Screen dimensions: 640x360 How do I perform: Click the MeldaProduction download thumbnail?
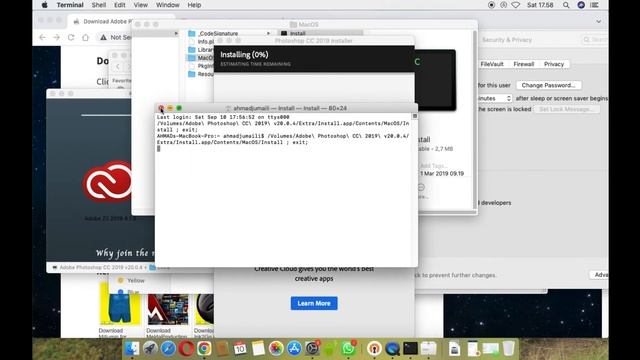click(168, 309)
